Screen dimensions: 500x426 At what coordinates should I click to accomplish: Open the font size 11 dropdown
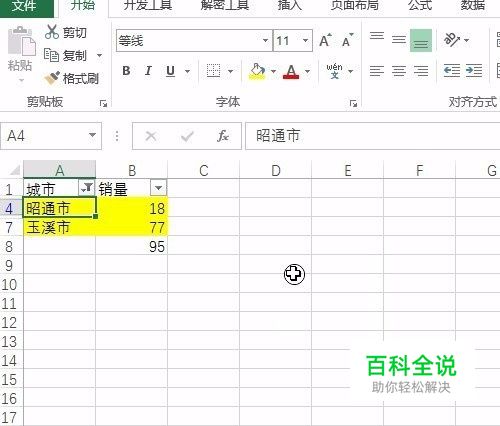[x=305, y=41]
